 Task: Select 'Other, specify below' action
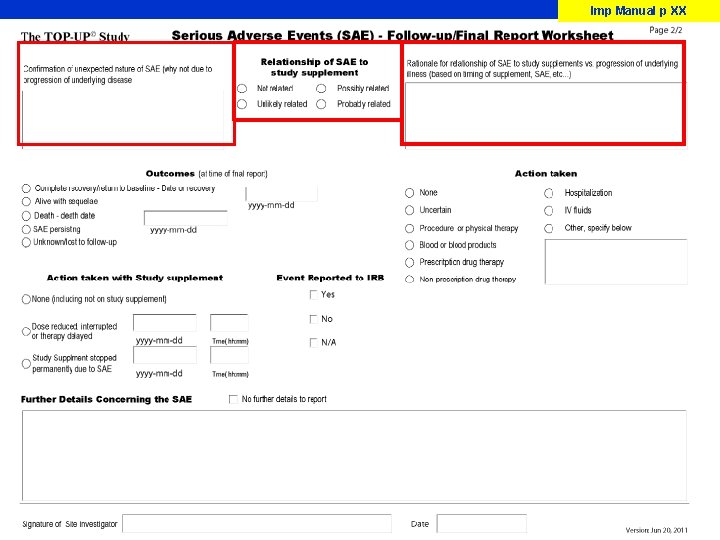(549, 228)
